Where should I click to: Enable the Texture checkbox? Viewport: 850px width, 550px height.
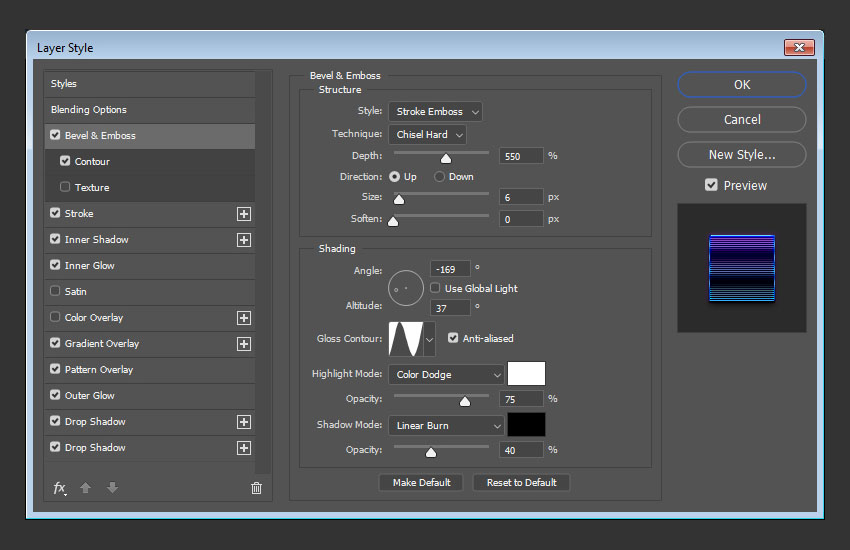66,187
